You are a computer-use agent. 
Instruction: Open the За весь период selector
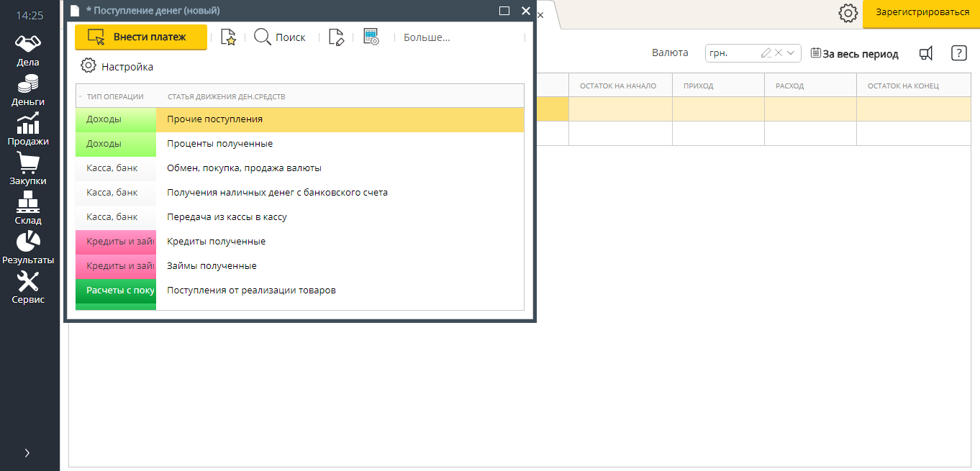click(x=855, y=54)
